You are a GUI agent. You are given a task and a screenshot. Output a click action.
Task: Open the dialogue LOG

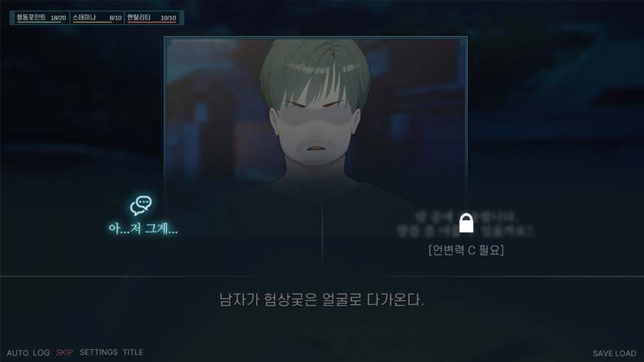click(x=41, y=353)
